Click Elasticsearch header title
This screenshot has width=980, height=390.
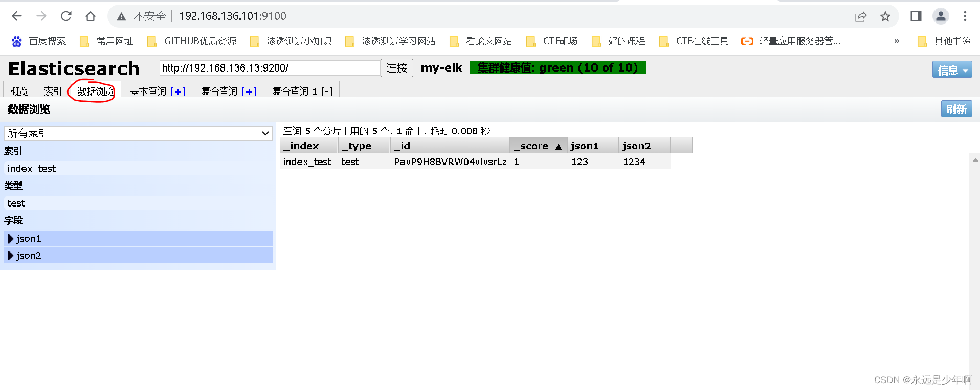click(74, 68)
